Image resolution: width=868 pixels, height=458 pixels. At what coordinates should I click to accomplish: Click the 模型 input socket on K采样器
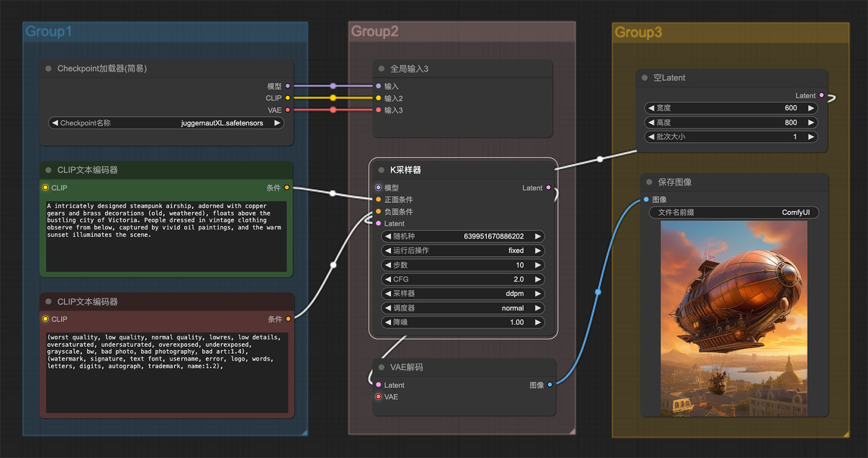[x=378, y=188]
